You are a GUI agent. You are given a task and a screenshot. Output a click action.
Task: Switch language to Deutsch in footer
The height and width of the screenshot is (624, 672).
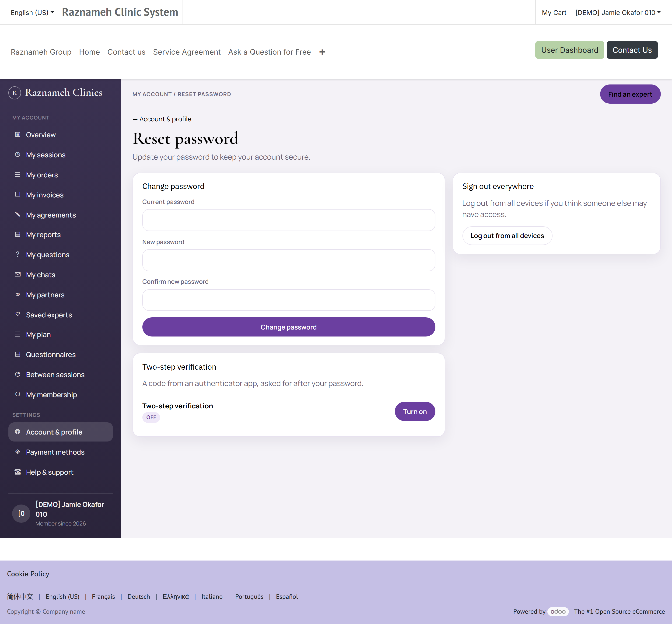pyautogui.click(x=138, y=597)
